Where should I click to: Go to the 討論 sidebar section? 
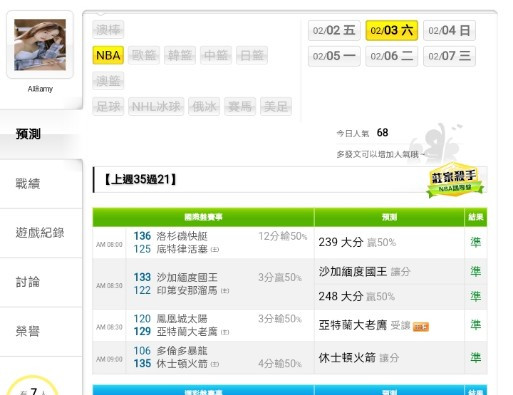[x=28, y=282]
